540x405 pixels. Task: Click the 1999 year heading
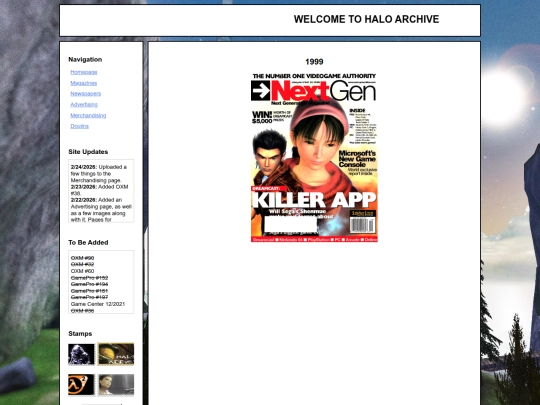314,62
